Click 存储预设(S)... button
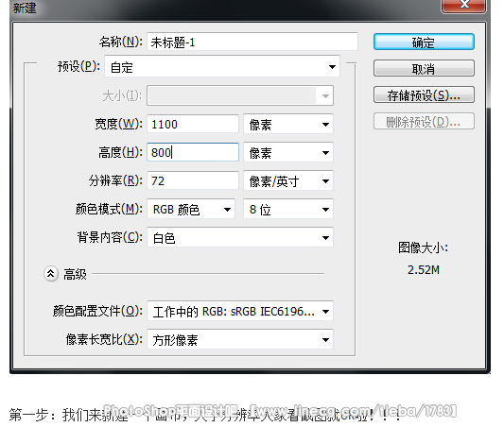504x427 pixels. (x=424, y=94)
